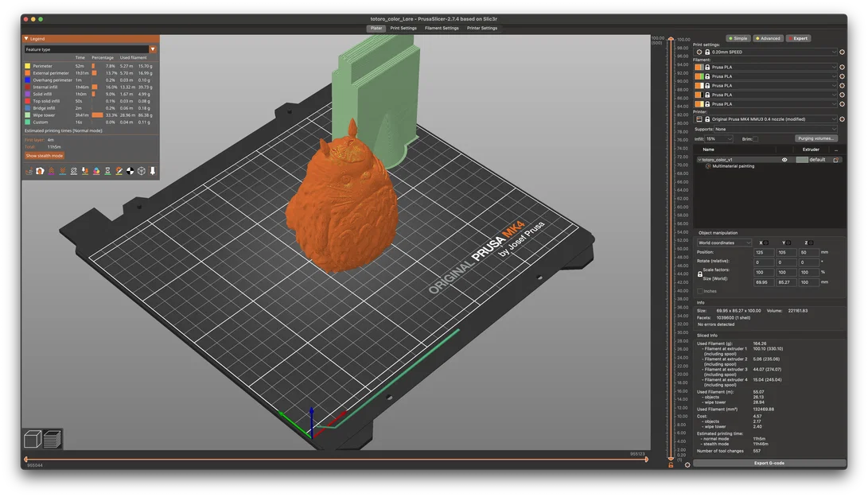The image size is (868, 497).
Task: Click Rotate Z field
Action: point(809,262)
